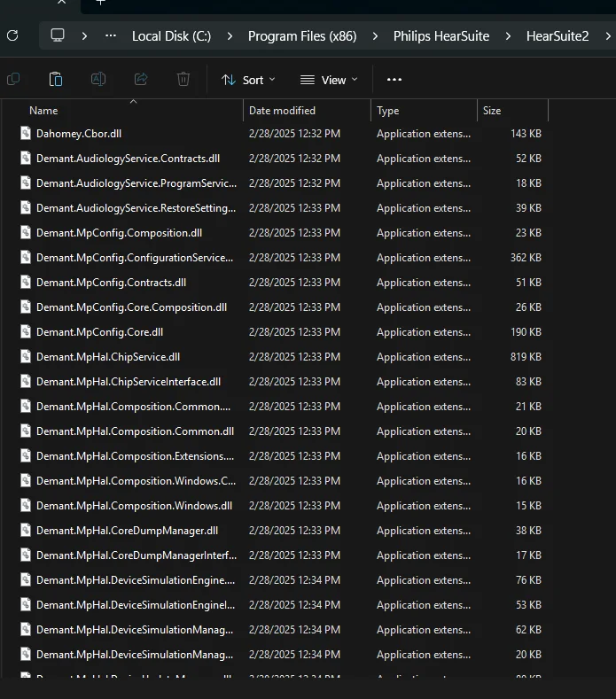
Task: Click the 819 KB size cell
Action: 526,357
